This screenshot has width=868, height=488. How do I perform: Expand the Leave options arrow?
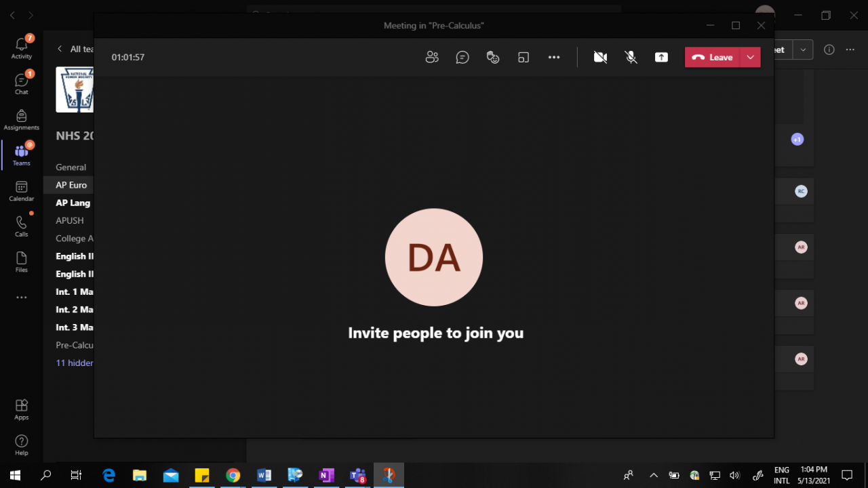pyautogui.click(x=750, y=58)
